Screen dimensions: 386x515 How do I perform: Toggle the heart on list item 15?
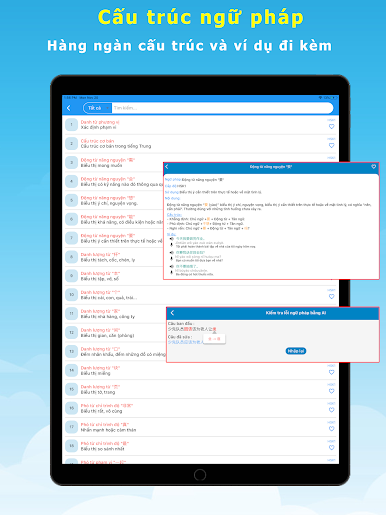pyautogui.click(x=331, y=391)
